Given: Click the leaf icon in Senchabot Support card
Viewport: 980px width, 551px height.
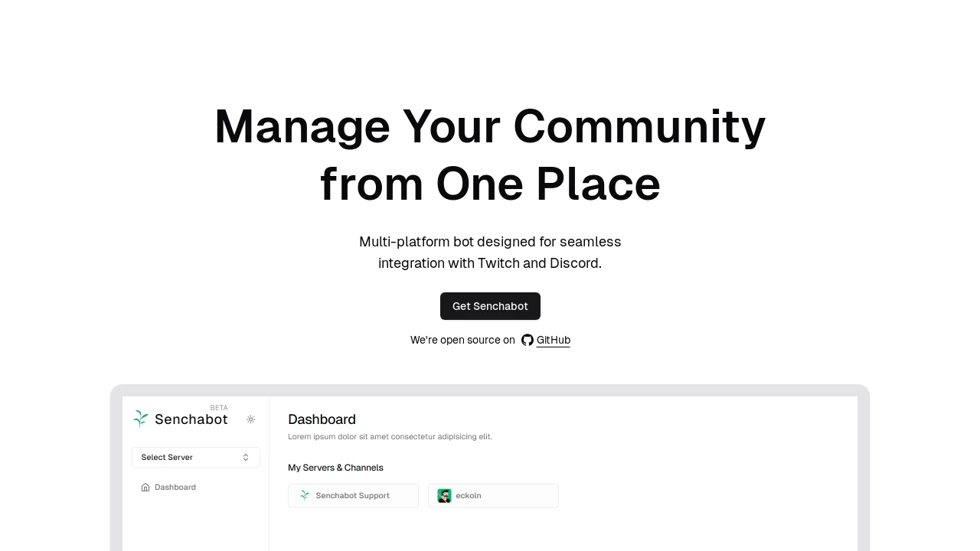Looking at the screenshot, I should (x=305, y=496).
